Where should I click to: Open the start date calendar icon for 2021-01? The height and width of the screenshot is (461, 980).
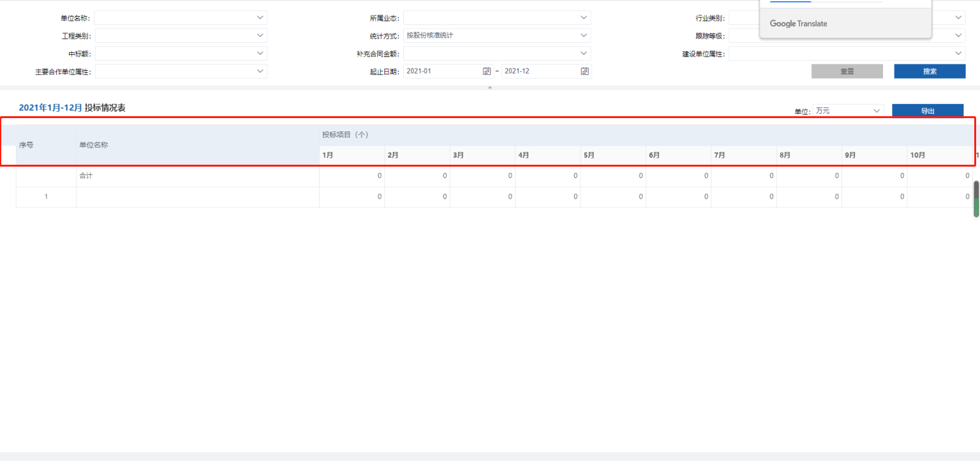click(x=487, y=72)
